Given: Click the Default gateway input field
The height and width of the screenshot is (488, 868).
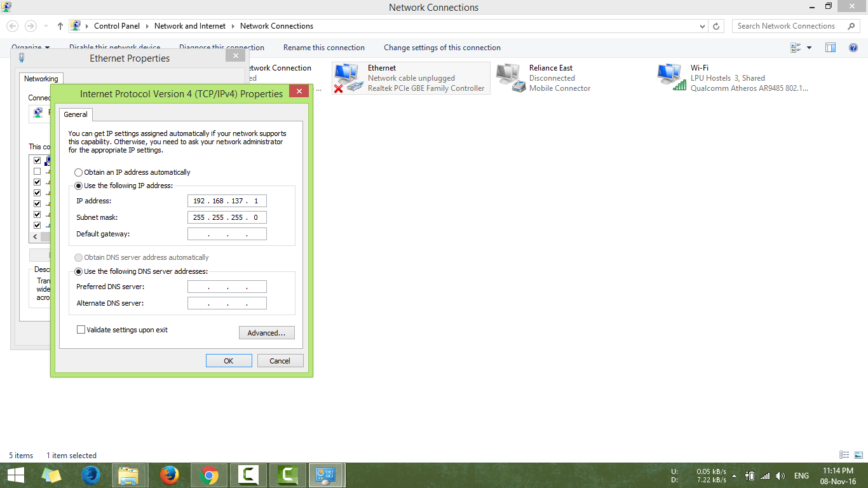Looking at the screenshot, I should point(227,233).
